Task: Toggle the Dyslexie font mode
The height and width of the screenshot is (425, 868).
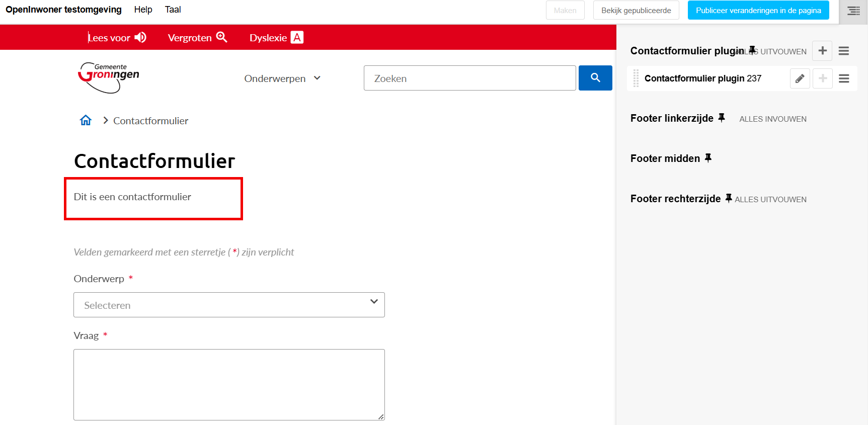Action: click(x=276, y=38)
